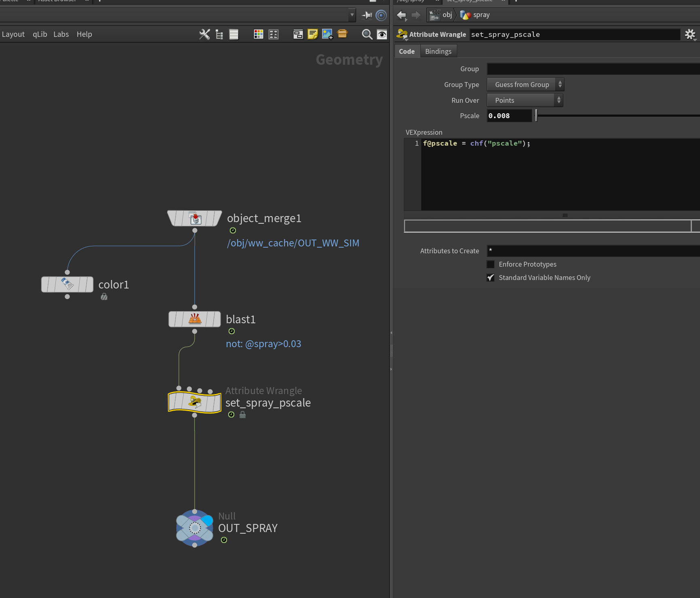This screenshot has height=598, width=700.
Task: Open the network editor tools wrench icon
Action: click(x=205, y=34)
